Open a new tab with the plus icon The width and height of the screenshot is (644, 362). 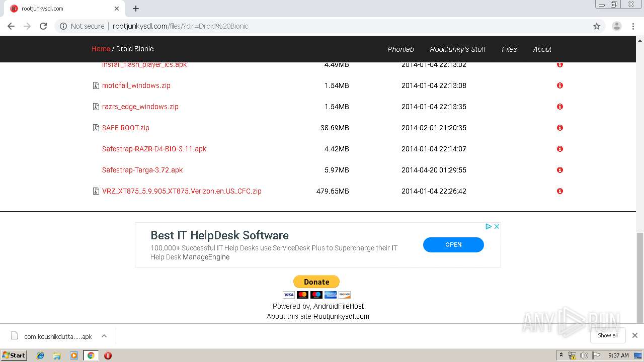pyautogui.click(x=136, y=9)
